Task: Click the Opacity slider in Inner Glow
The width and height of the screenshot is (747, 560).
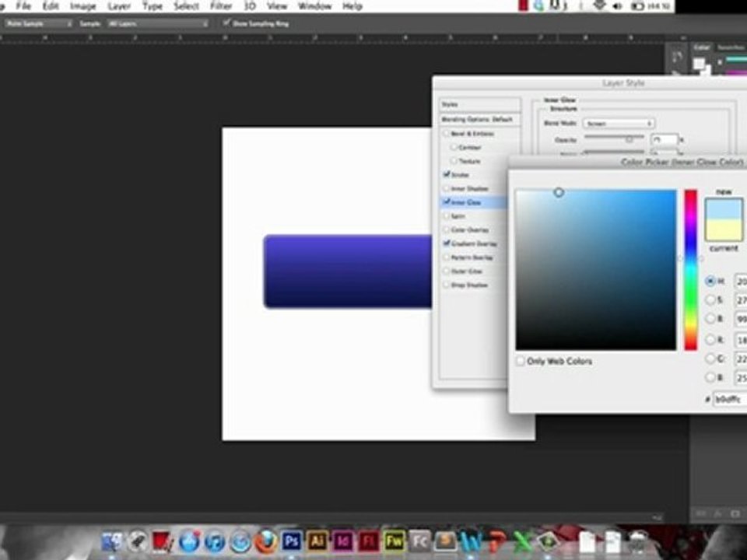Action: (x=614, y=139)
